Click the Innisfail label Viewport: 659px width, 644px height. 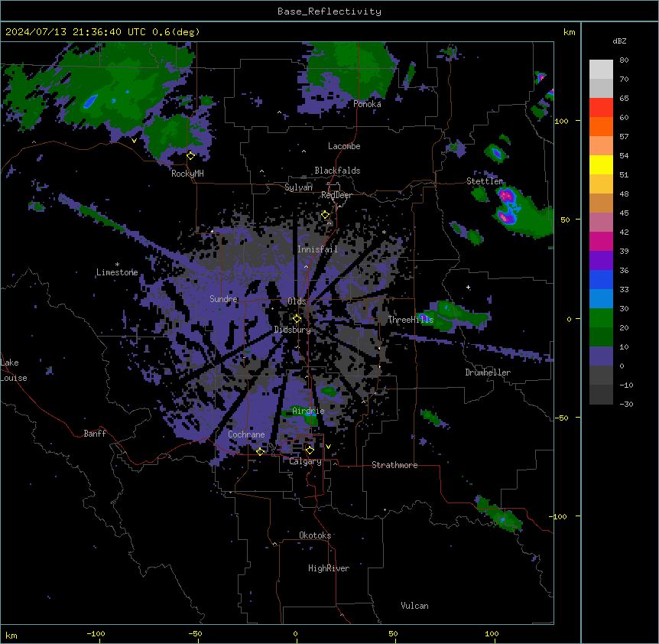317,249
